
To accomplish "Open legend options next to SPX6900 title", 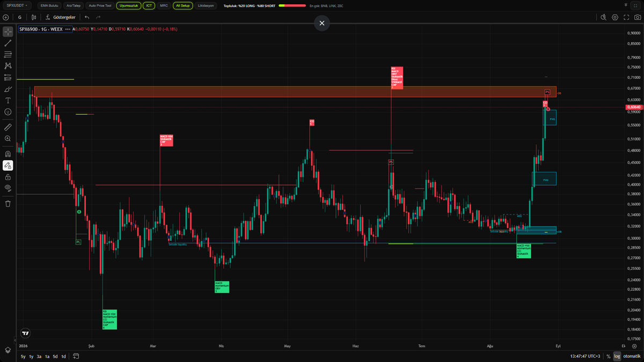I will [68, 29].
